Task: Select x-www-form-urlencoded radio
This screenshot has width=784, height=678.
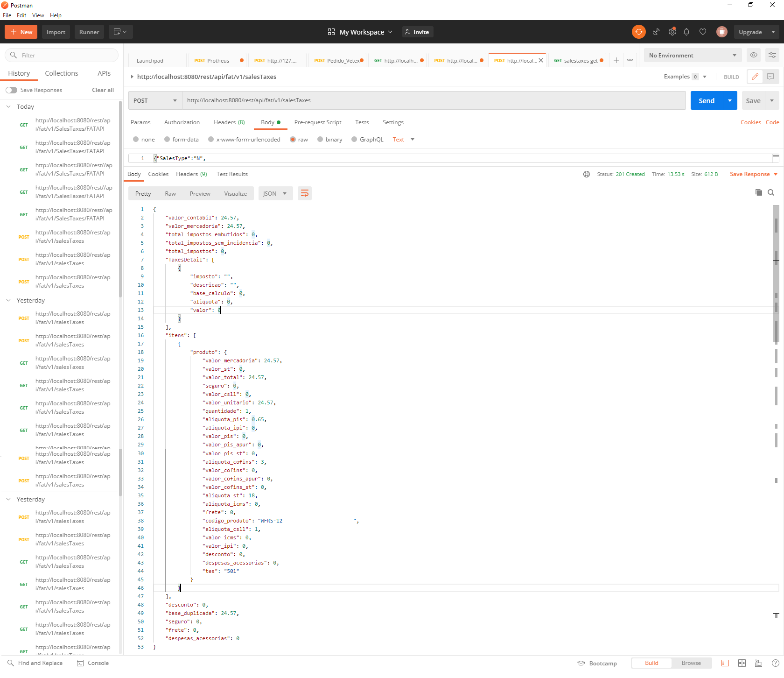Action: click(211, 139)
